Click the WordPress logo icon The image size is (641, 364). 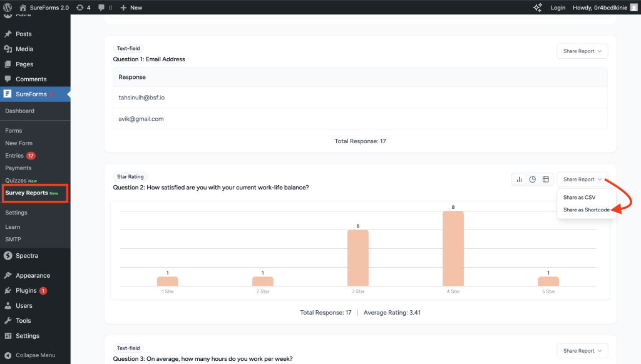[x=8, y=8]
